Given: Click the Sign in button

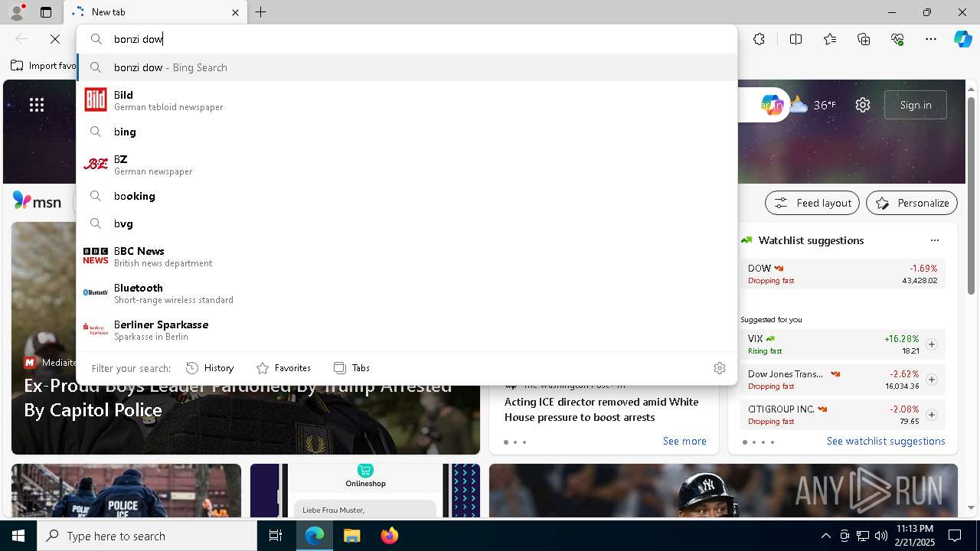Looking at the screenshot, I should pyautogui.click(x=916, y=105).
